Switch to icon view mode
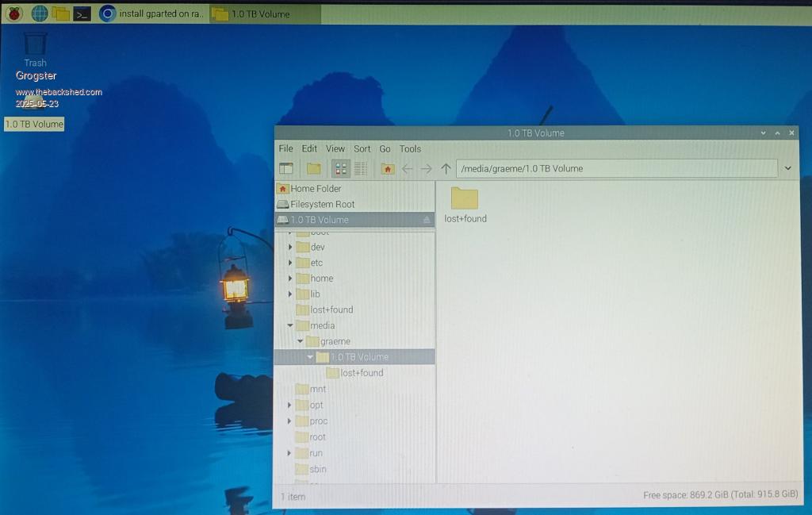Viewport: 812px width, 515px height. (341, 168)
